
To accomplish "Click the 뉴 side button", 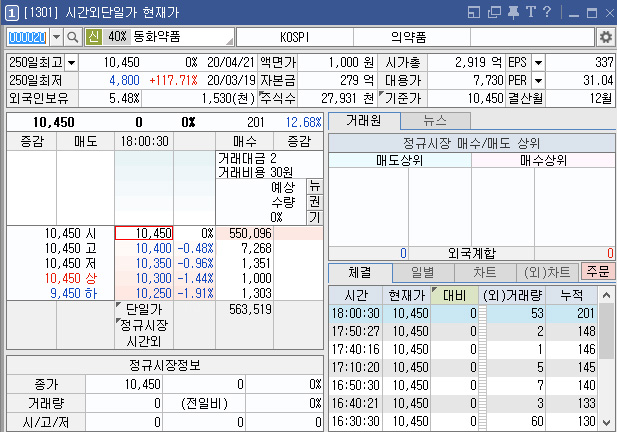I will point(314,186).
